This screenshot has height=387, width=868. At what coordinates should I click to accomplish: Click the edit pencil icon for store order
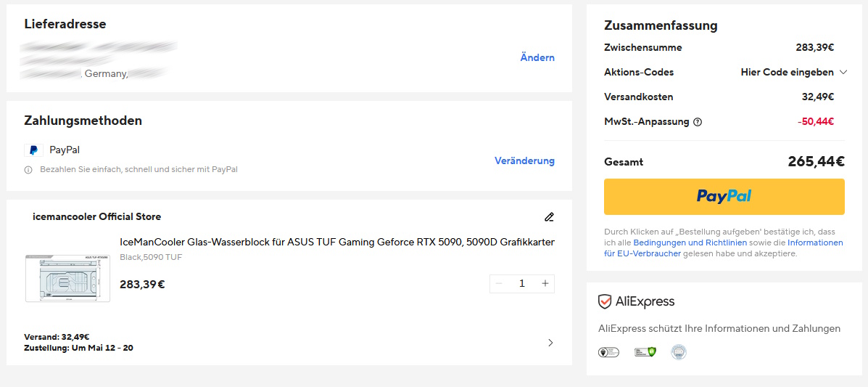click(549, 216)
